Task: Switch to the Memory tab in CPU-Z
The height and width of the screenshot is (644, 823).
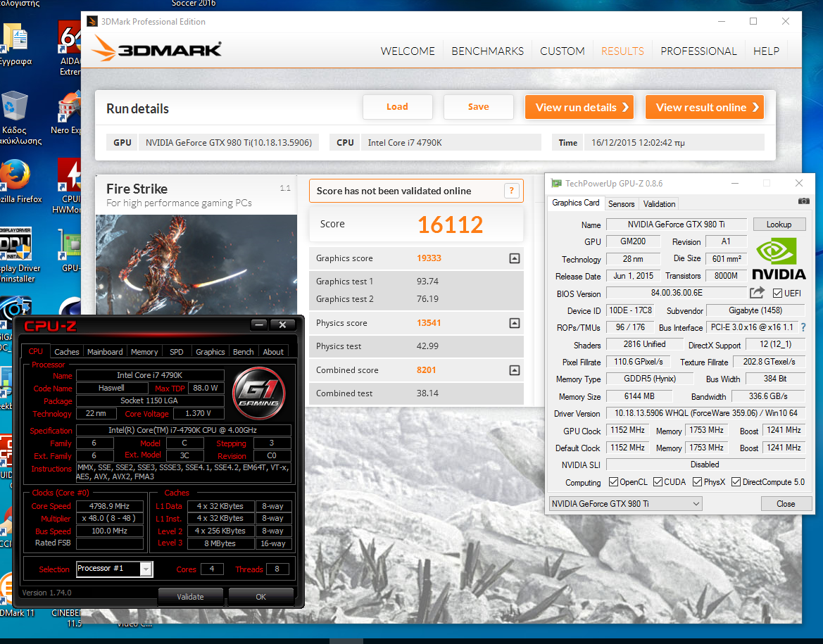Action: (x=144, y=352)
